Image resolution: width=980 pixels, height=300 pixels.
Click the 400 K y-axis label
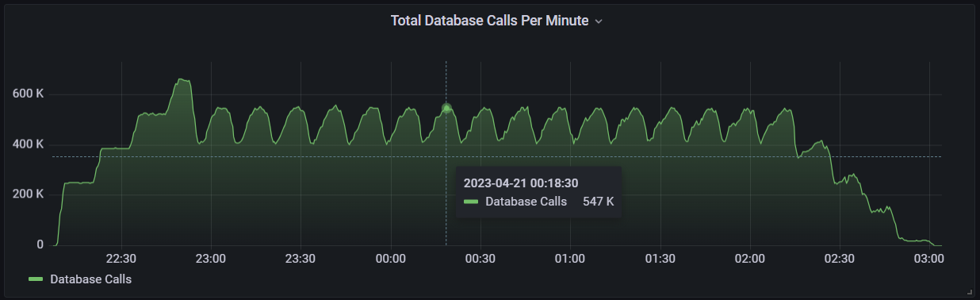pos(28,144)
